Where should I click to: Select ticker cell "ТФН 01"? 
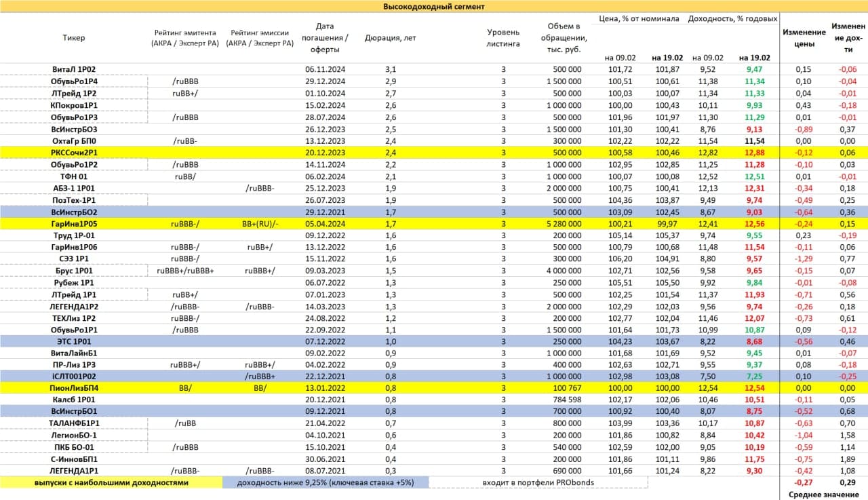point(74,176)
